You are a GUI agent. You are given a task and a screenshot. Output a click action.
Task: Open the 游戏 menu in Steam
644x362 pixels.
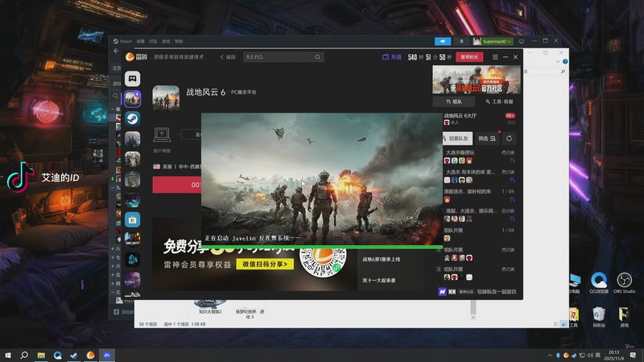click(x=166, y=42)
